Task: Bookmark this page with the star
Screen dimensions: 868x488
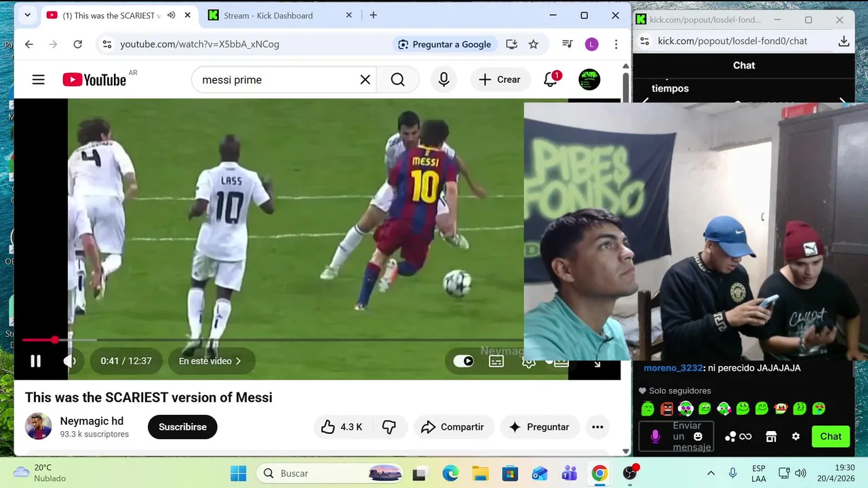Action: pyautogui.click(x=534, y=44)
